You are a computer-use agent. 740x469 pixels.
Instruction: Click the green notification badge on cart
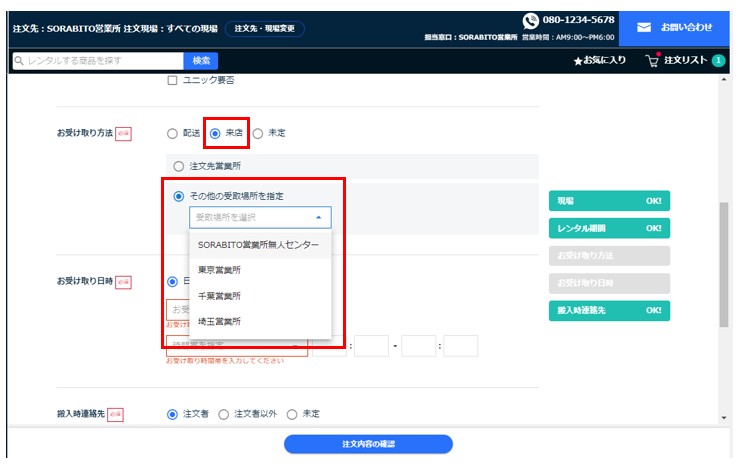[x=718, y=61]
